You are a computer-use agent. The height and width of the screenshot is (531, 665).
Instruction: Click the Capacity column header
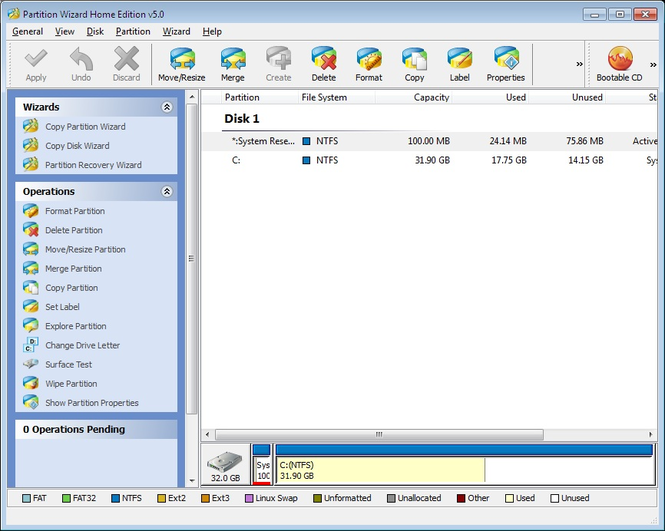(414, 97)
